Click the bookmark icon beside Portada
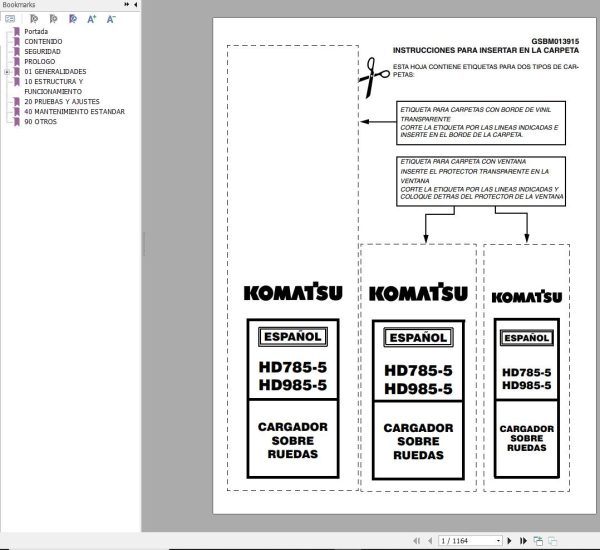600x550 pixels. pos(16,31)
